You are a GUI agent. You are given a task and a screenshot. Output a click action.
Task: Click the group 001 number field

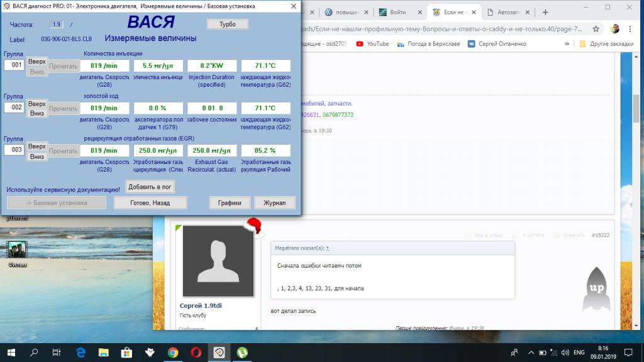(x=14, y=65)
